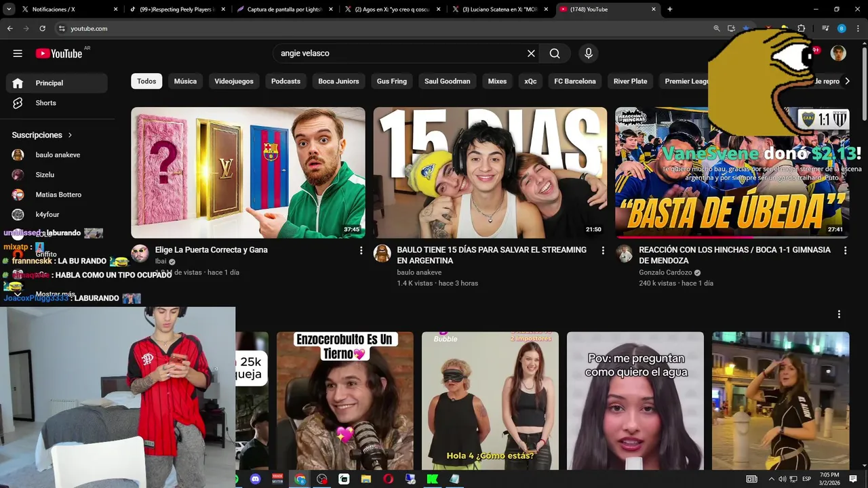868x488 pixels.
Task: Switch to the Luciano Scatena en X tab
Action: pos(500,9)
